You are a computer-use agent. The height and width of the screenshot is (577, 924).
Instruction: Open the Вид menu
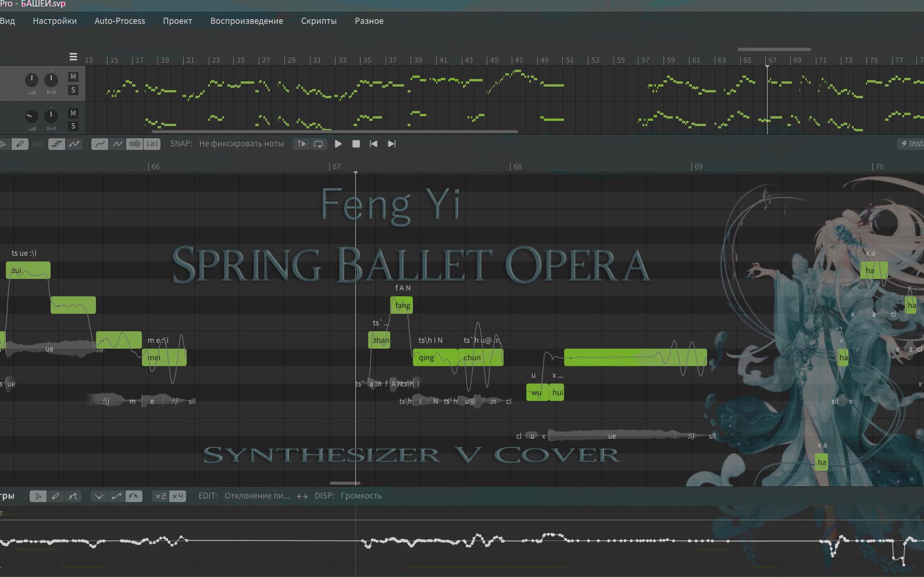coord(8,21)
